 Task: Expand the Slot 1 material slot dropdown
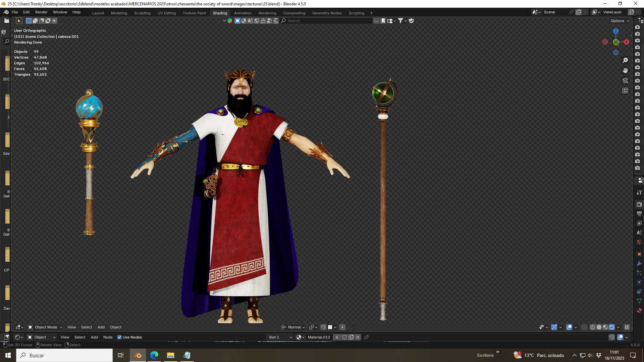tap(280, 337)
